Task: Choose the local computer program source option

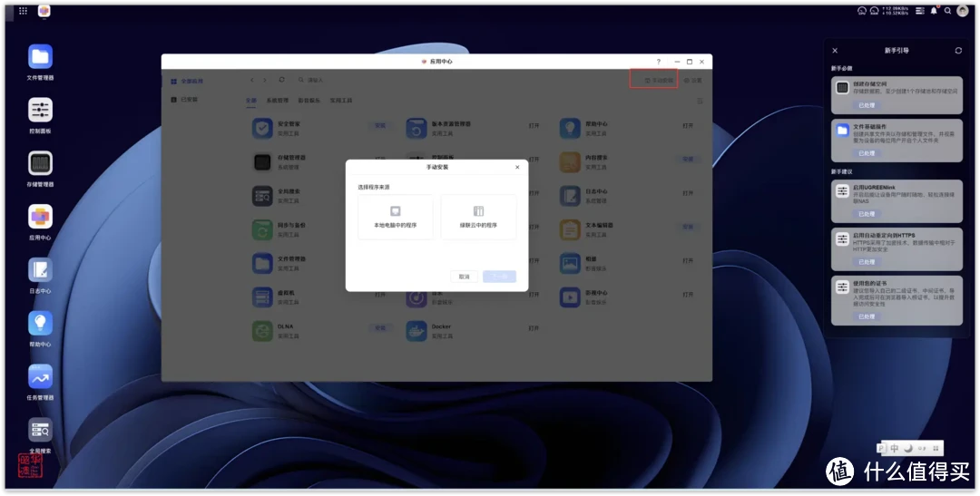Action: (395, 217)
